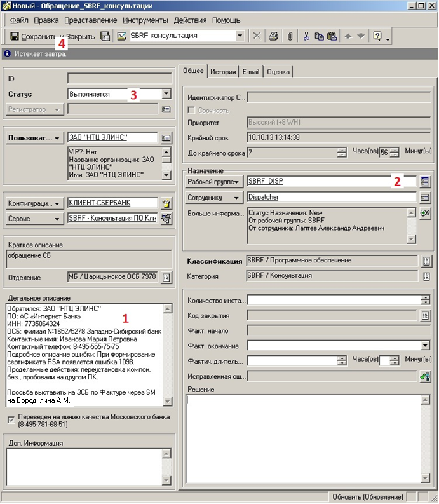439x504 pixels.
Task: Switch to the E-mail tab
Action: (x=251, y=72)
